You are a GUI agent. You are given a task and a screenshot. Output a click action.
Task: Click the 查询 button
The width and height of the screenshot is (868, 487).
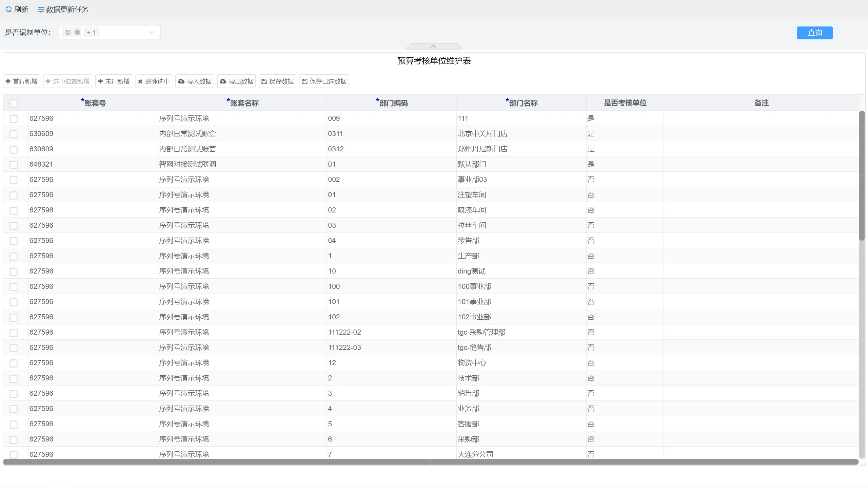click(x=814, y=33)
